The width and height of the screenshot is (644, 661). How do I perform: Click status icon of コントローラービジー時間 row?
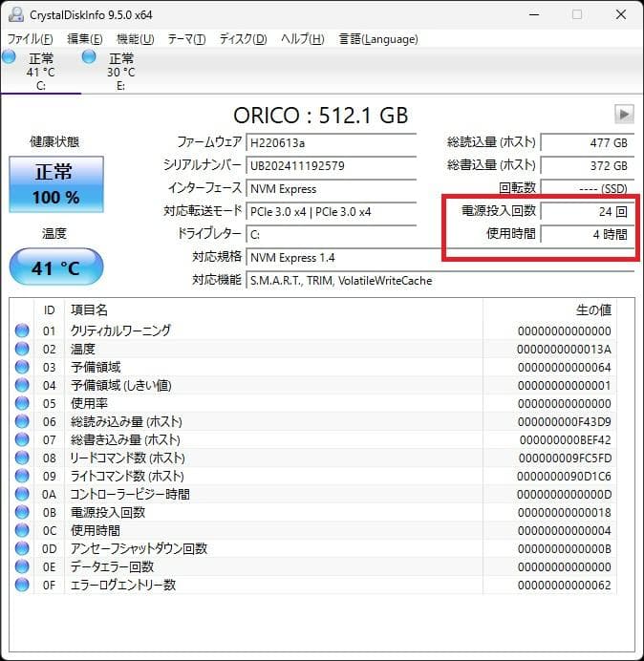click(22, 494)
